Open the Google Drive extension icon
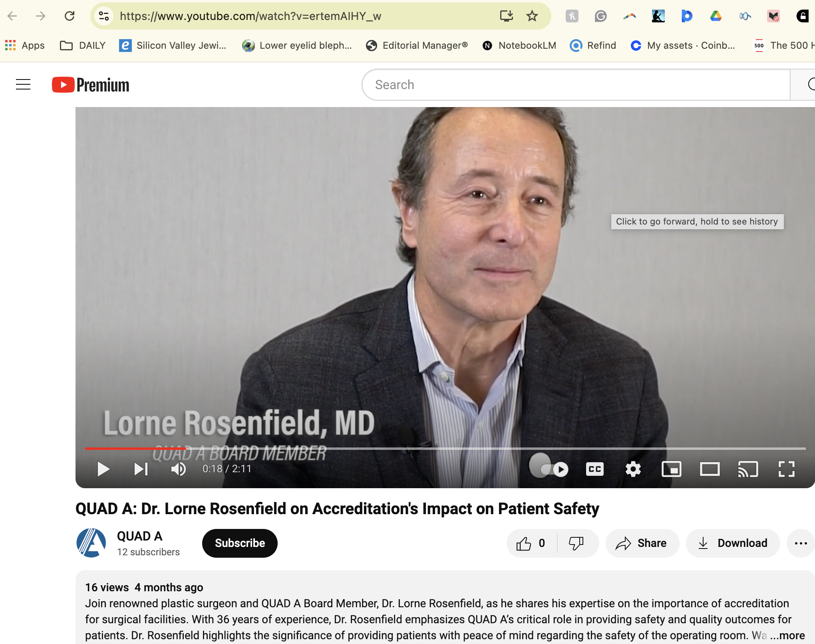 pos(716,16)
